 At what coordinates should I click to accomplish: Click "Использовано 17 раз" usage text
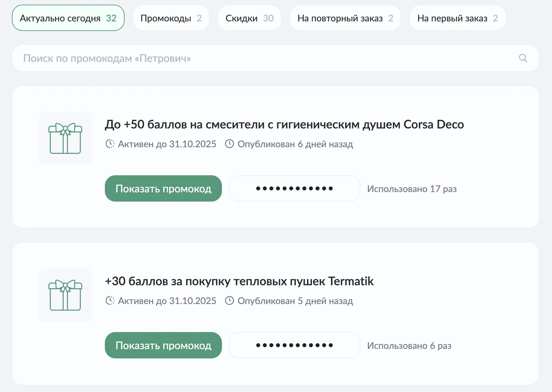(412, 189)
